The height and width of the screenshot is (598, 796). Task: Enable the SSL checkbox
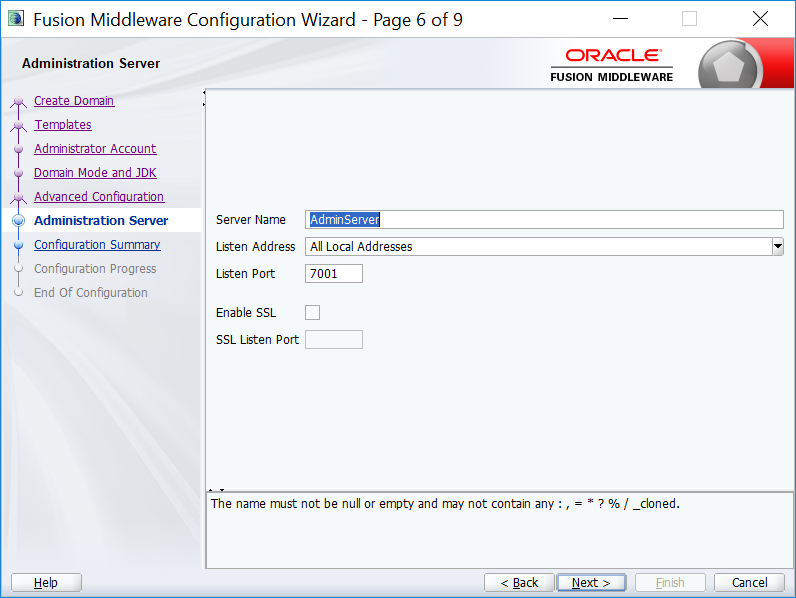312,313
